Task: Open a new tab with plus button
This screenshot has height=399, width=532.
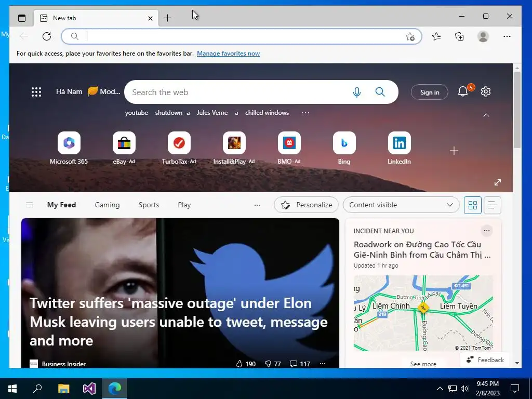Action: (167, 18)
